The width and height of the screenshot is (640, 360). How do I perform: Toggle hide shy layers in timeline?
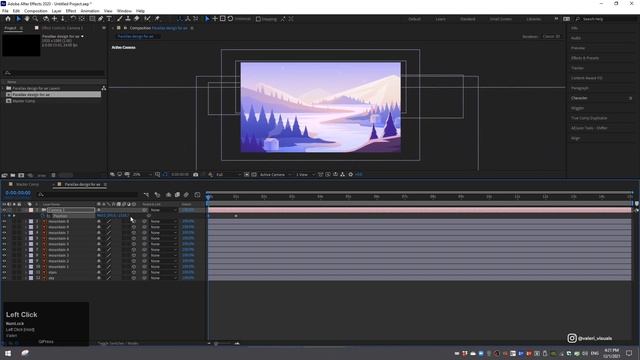coord(168,195)
